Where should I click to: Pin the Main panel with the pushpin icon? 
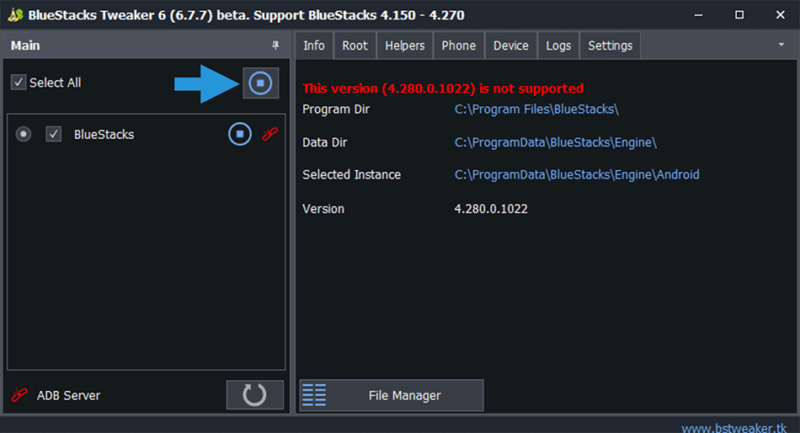coord(276,45)
